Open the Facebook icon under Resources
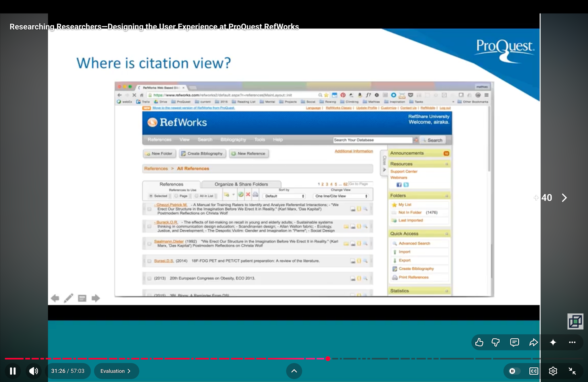 pyautogui.click(x=399, y=185)
